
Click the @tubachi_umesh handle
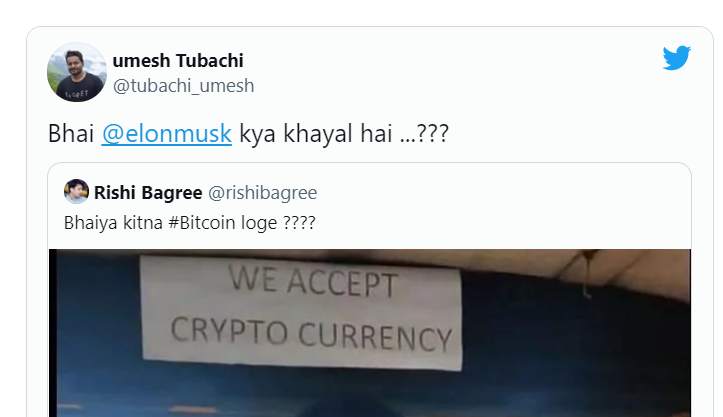(x=184, y=86)
